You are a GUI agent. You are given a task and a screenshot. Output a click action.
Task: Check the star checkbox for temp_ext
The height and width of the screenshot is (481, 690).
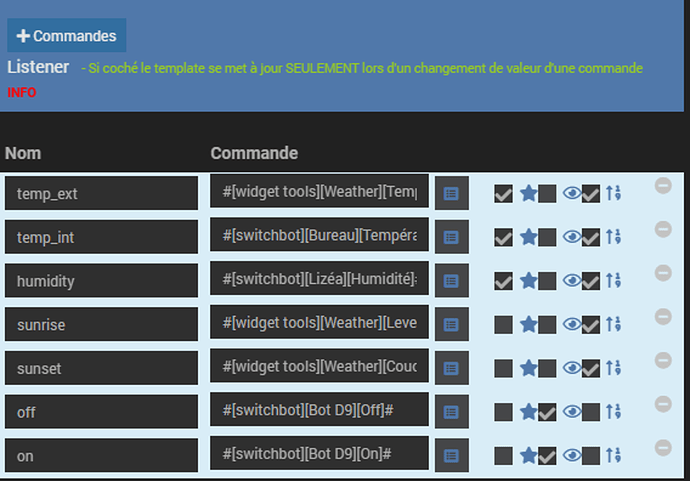[x=547, y=194]
